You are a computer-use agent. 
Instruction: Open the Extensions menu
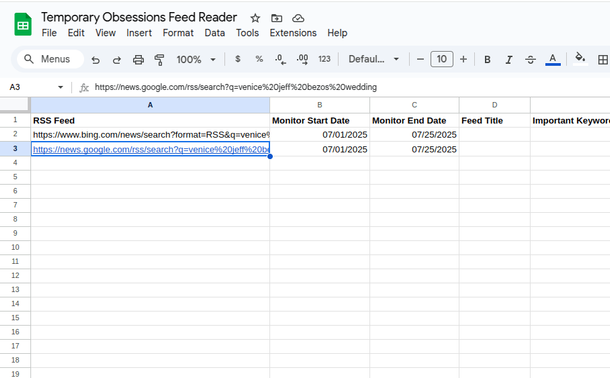(x=293, y=33)
